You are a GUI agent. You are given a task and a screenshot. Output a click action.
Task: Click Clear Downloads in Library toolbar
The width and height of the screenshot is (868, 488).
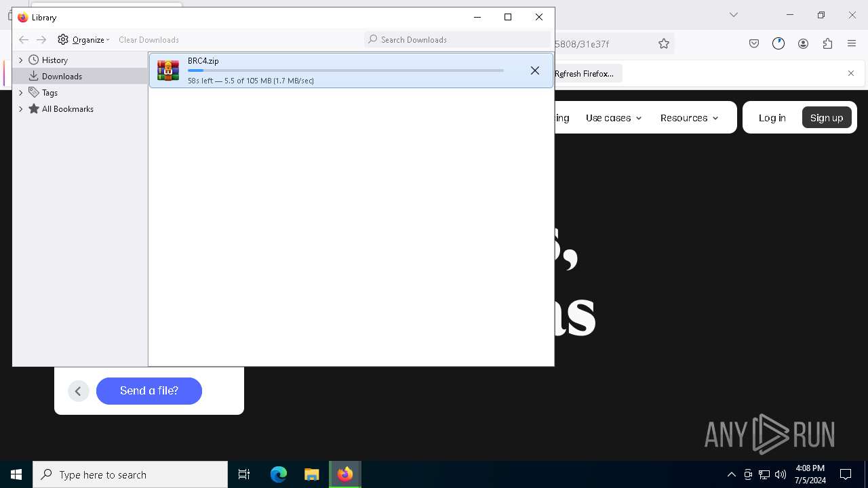pos(149,40)
